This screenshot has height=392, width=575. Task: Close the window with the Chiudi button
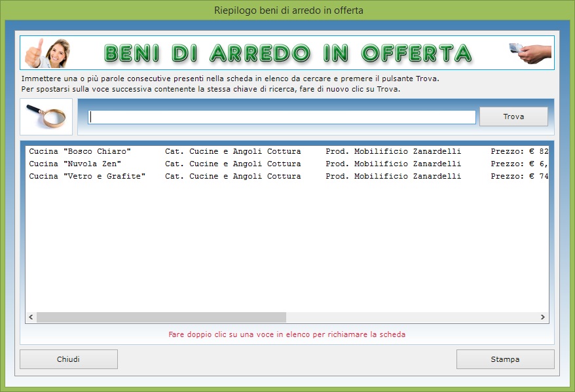[x=69, y=359]
